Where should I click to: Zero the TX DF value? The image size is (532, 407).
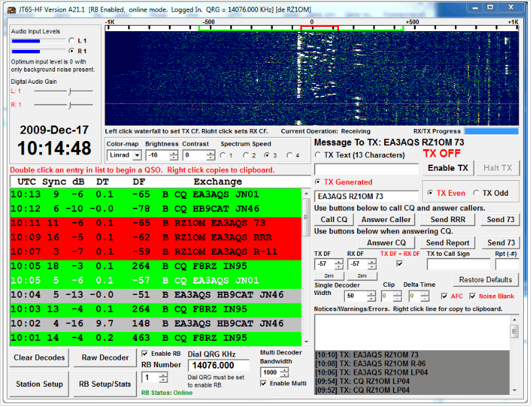[329, 276]
